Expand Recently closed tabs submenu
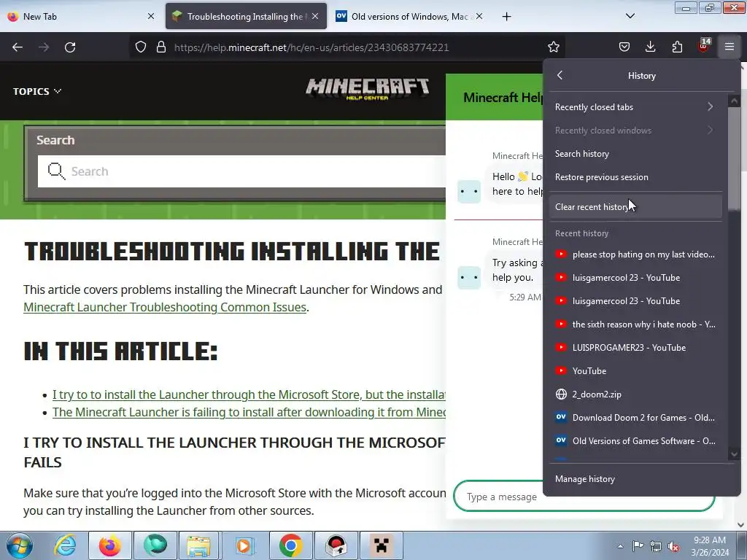Image resolution: width=747 pixels, height=560 pixels. click(x=635, y=107)
